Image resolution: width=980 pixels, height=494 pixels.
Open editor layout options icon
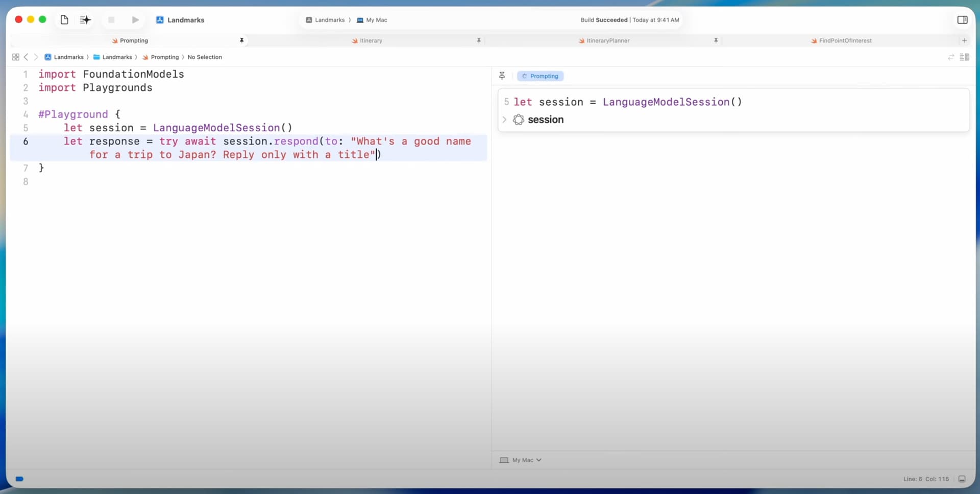964,57
